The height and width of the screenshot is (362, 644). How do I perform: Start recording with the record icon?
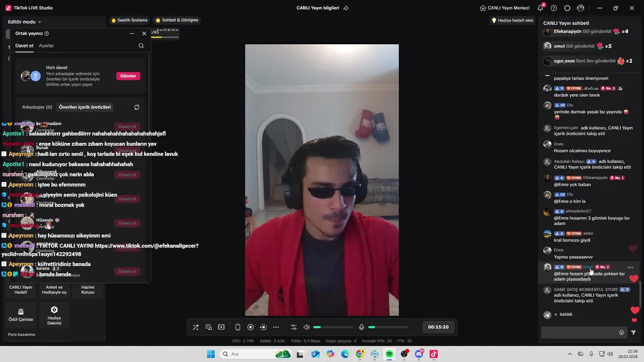(251, 327)
